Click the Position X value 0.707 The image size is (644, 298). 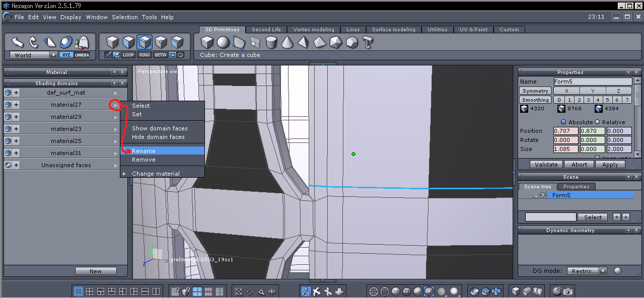click(566, 131)
